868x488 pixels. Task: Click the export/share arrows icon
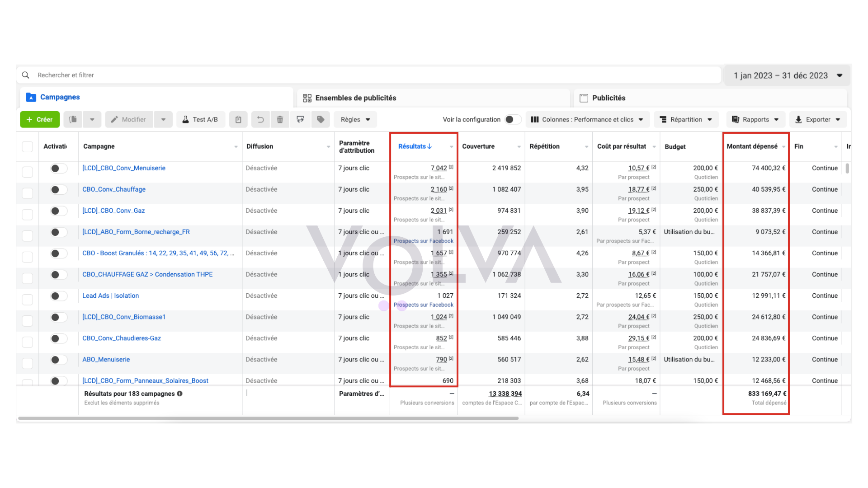(300, 119)
